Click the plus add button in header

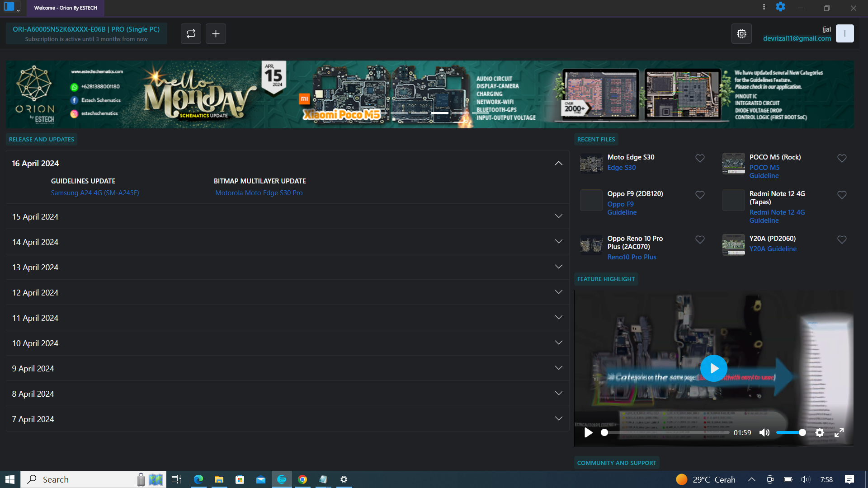click(x=216, y=33)
